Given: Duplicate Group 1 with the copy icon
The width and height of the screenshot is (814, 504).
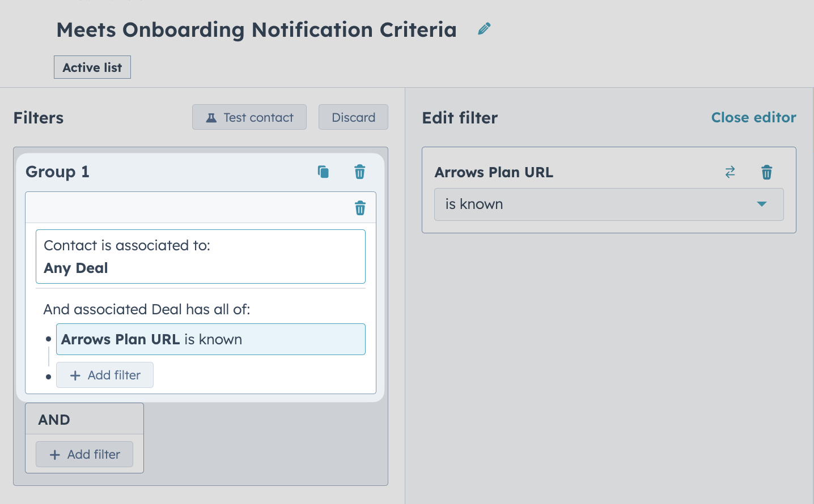Looking at the screenshot, I should coord(323,172).
